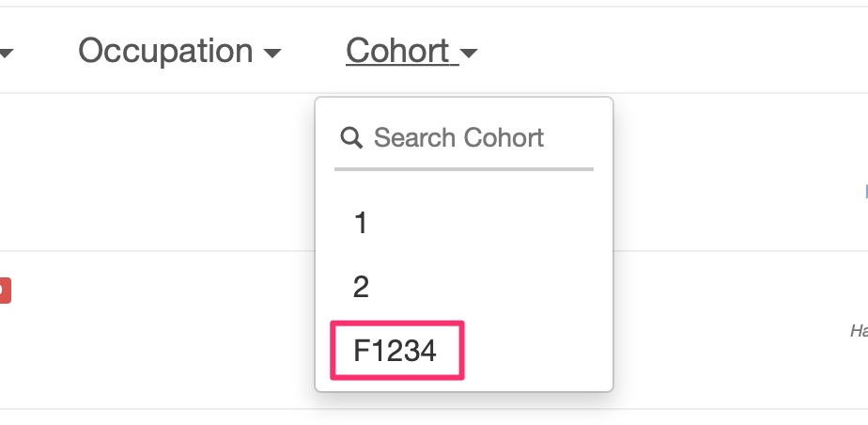Click the Occupation header label text

click(x=165, y=51)
